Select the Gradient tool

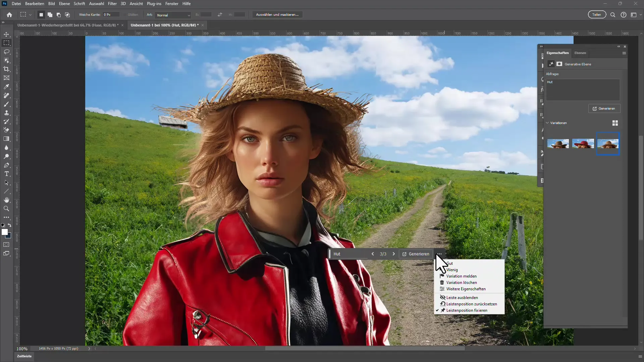[x=6, y=139]
